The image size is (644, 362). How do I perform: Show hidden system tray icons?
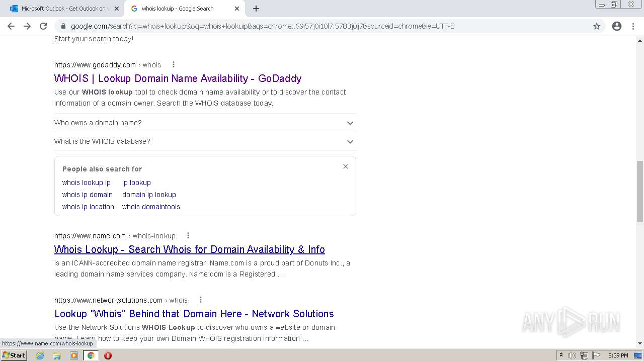click(x=561, y=355)
